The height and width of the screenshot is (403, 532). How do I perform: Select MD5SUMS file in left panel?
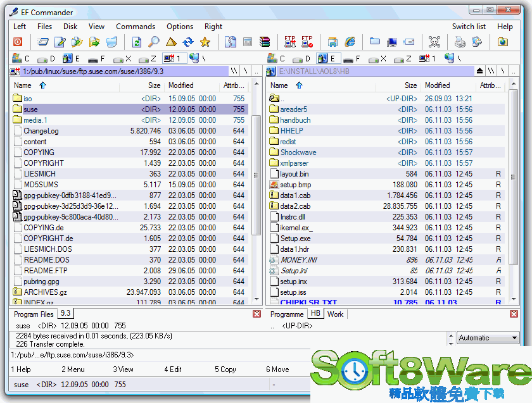tap(129, 185)
